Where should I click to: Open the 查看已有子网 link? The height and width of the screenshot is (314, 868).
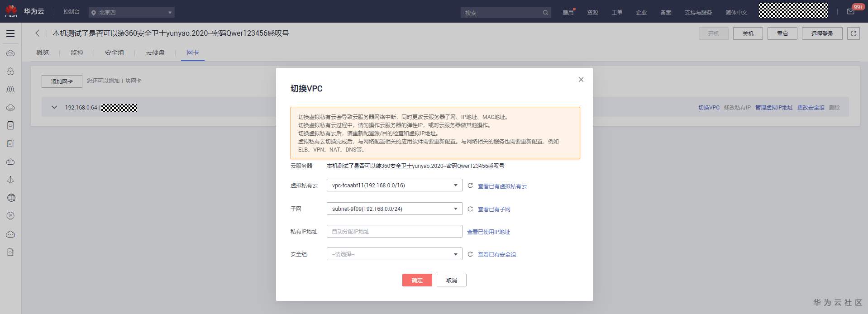[494, 209]
